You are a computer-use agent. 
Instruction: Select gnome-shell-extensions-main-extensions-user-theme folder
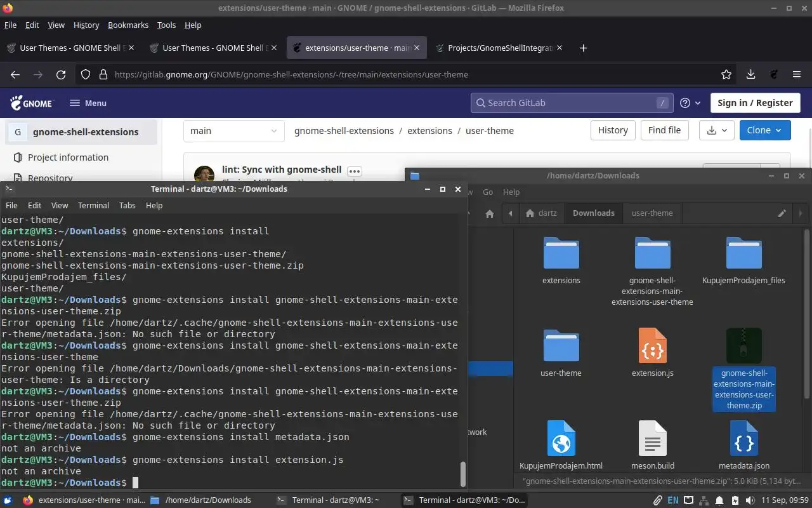pos(652,253)
